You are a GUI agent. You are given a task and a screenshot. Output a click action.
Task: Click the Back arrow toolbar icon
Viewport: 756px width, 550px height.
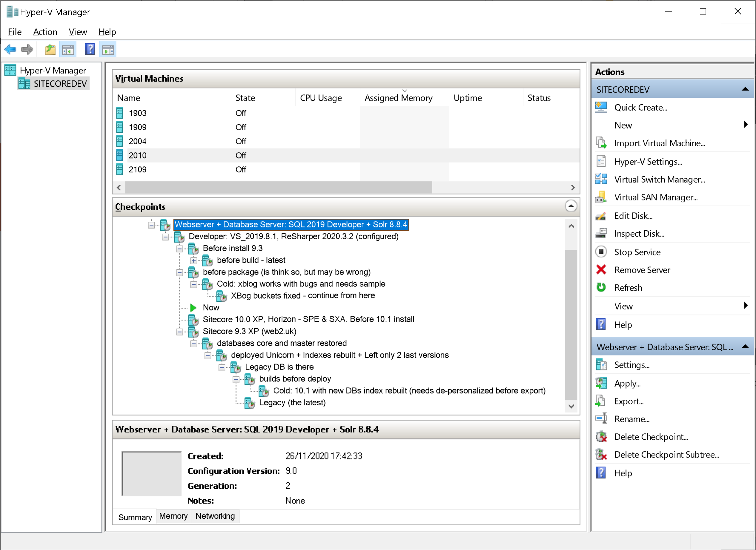click(10, 50)
